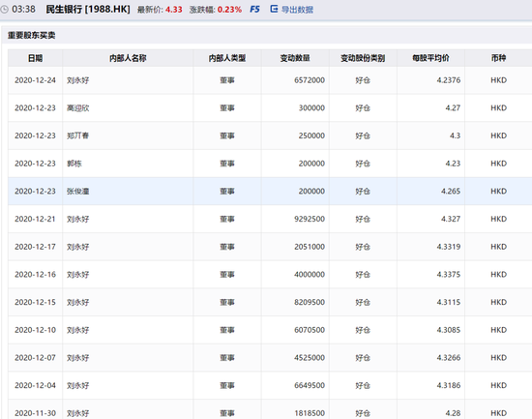Click the 最新价 4.33 price value

[174, 10]
